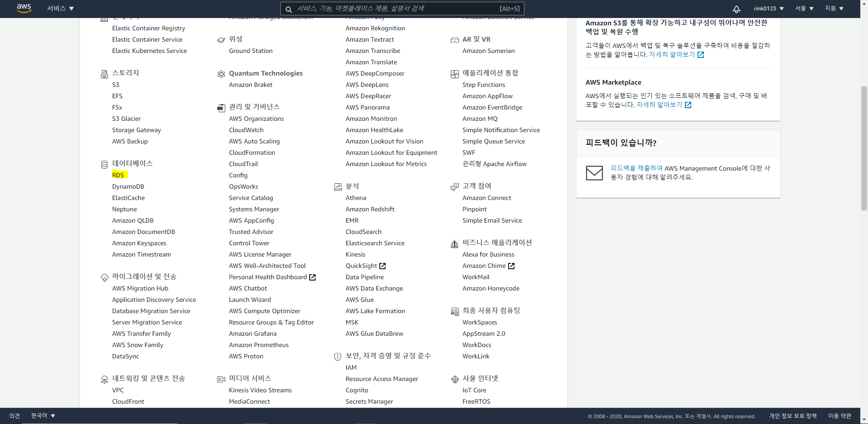Image resolution: width=868 pixels, height=424 pixels.
Task: Focus the AWS services search box
Action: point(402,9)
